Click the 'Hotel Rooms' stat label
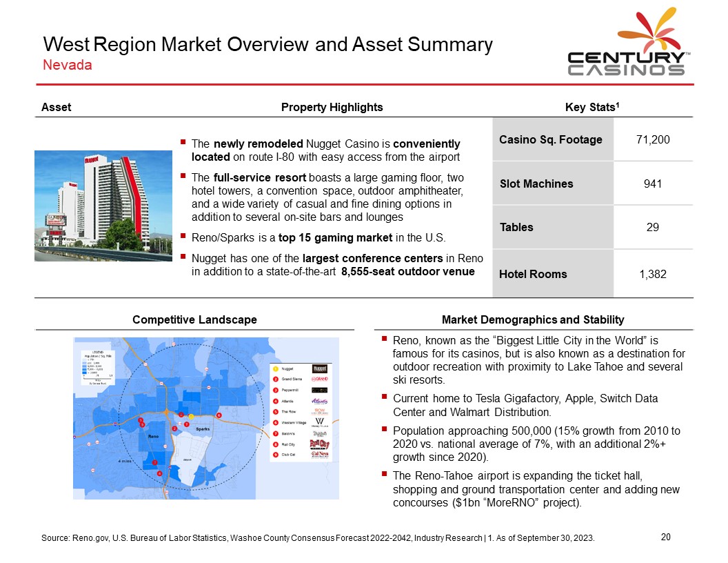 (533, 274)
